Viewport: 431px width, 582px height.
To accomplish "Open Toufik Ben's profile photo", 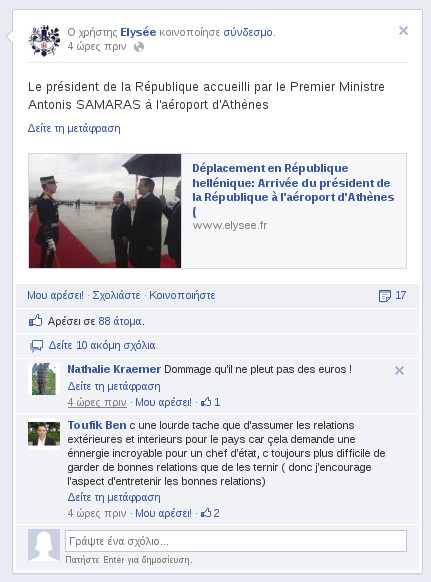I will (x=44, y=434).
